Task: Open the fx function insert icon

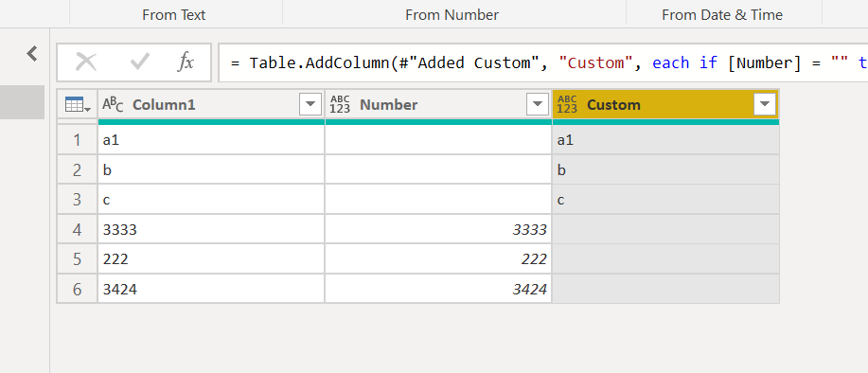Action: (x=186, y=62)
